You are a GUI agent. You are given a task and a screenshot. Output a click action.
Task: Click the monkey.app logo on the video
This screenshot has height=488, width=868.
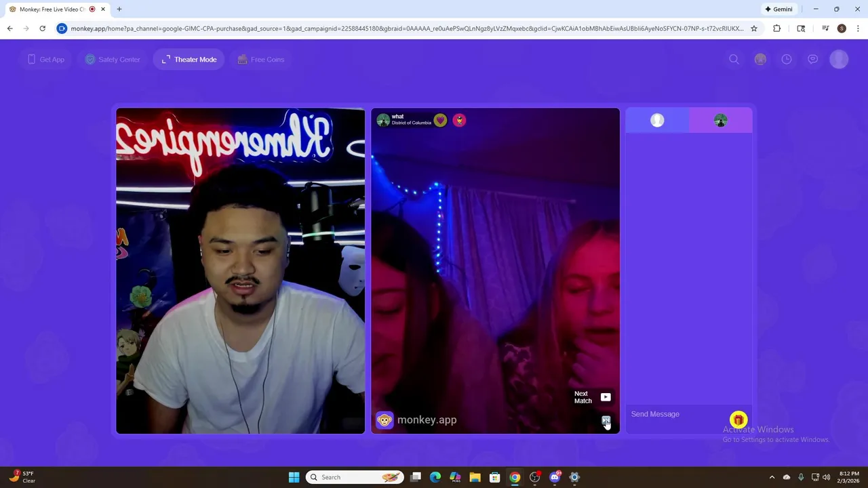[416, 420]
